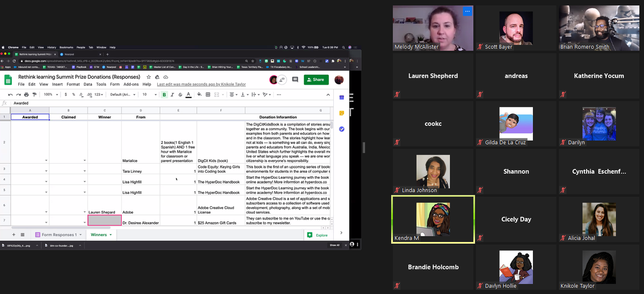Select Kendra M's video tile
644x294 pixels.
[x=433, y=219]
